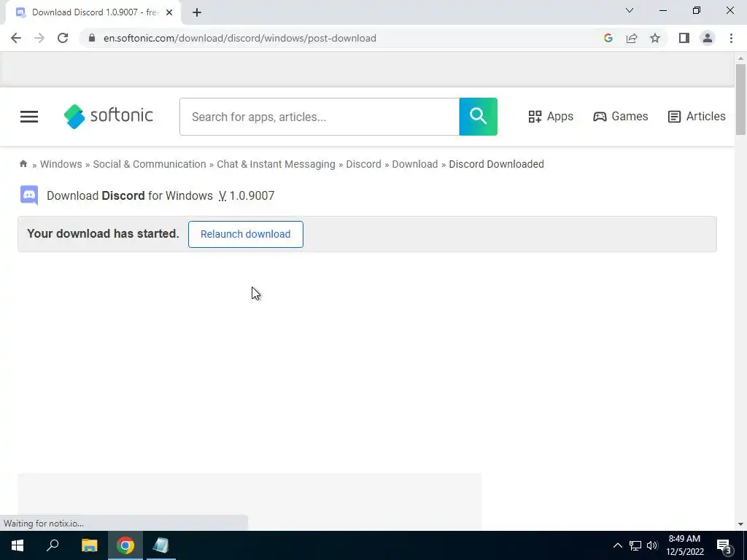Click the share page icon
747x560 pixels.
coord(632,38)
